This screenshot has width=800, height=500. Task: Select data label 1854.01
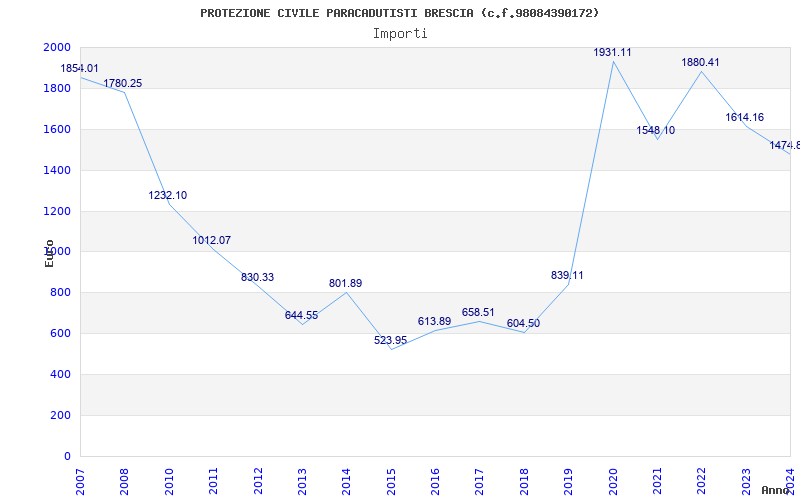[80, 68]
